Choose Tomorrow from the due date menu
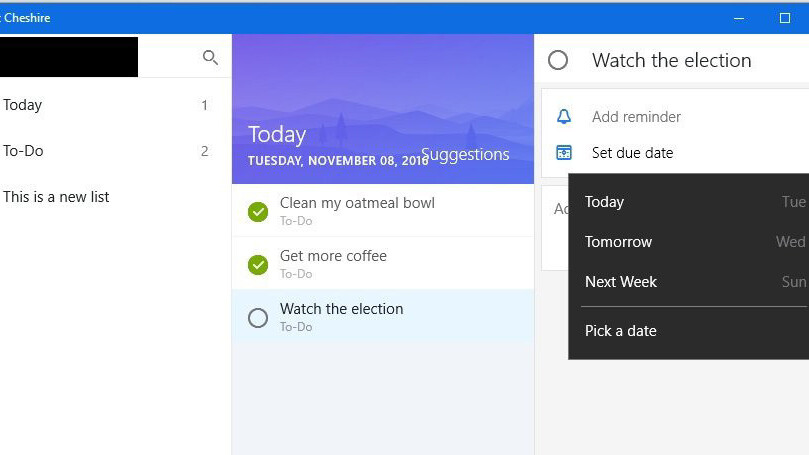This screenshot has width=809, height=455. pyautogui.click(x=618, y=242)
